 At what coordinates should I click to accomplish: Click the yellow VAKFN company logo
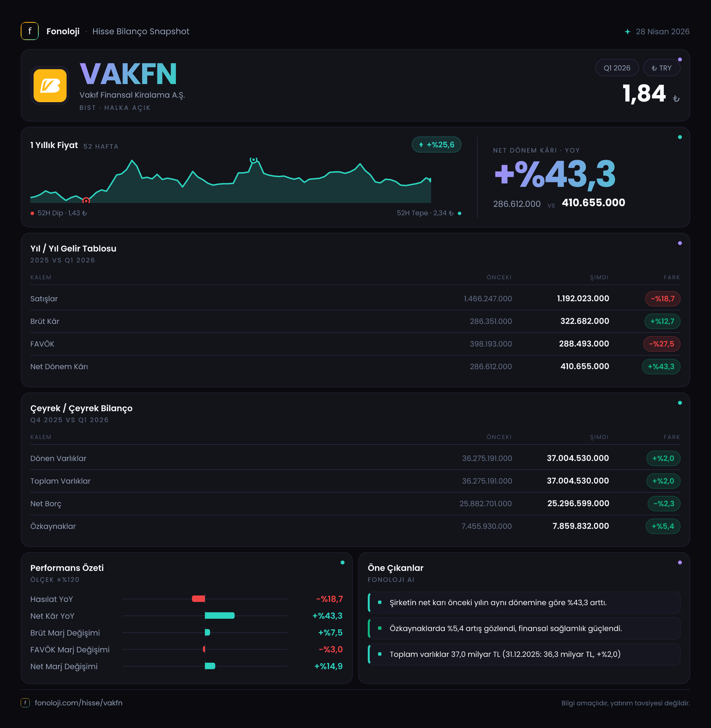[50, 86]
